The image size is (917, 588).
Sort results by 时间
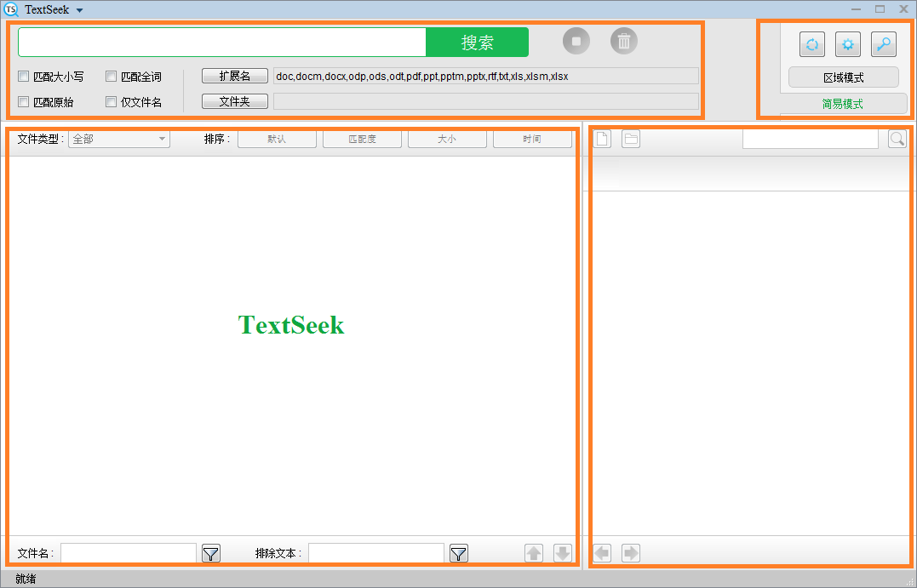532,139
